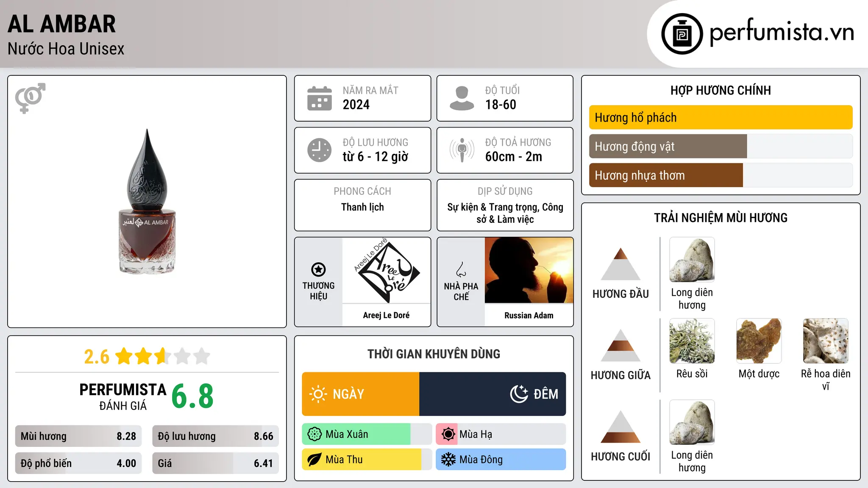This screenshot has height=488, width=868.
Task: Click the star badge icon above Thương hiệu
Action: pyautogui.click(x=318, y=269)
